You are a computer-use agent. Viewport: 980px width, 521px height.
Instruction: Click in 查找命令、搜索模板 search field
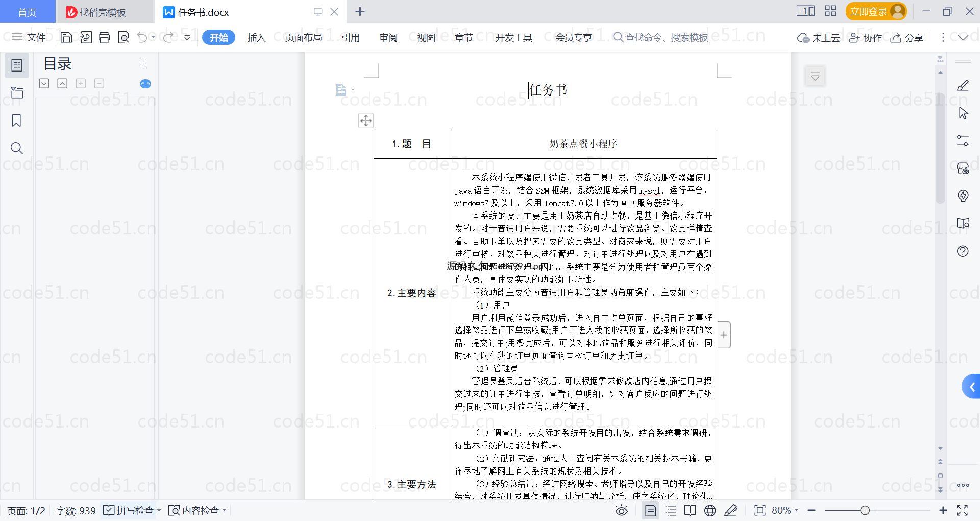(660, 37)
